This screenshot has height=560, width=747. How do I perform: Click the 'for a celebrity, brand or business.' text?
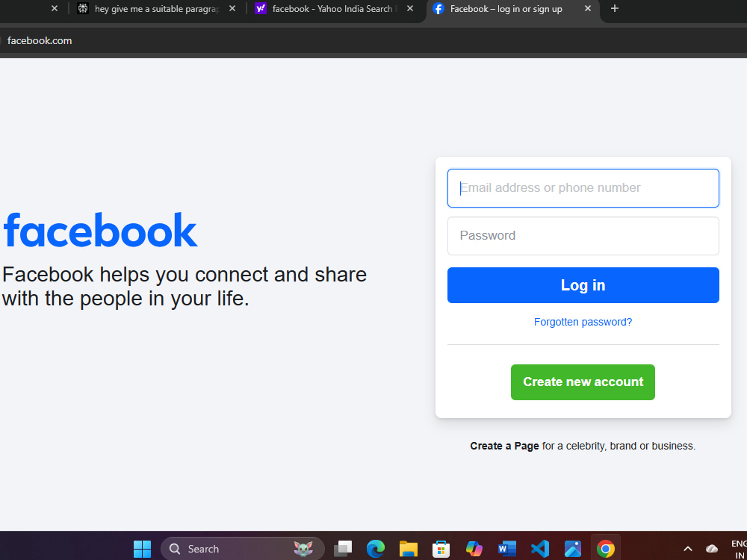(x=619, y=447)
